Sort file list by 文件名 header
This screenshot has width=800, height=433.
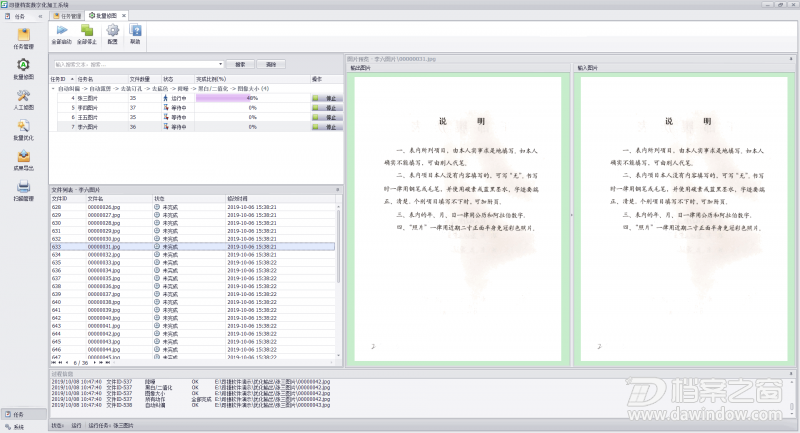tap(119, 198)
